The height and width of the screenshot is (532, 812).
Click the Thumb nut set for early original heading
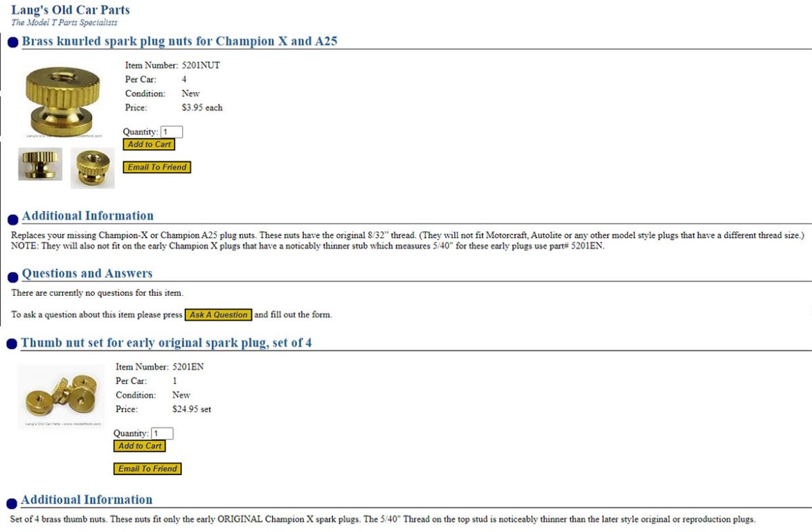(166, 343)
